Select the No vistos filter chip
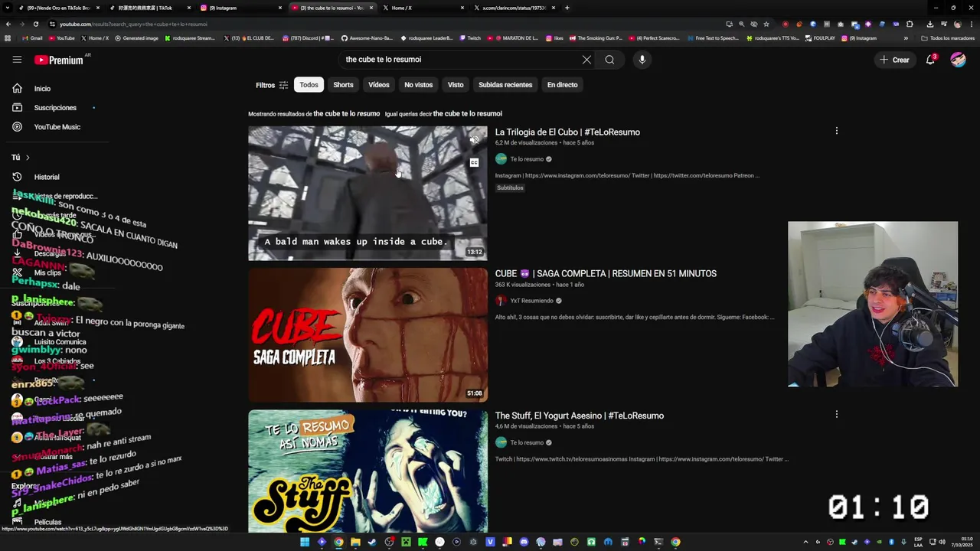This screenshot has height=551, width=980. pos(418,85)
